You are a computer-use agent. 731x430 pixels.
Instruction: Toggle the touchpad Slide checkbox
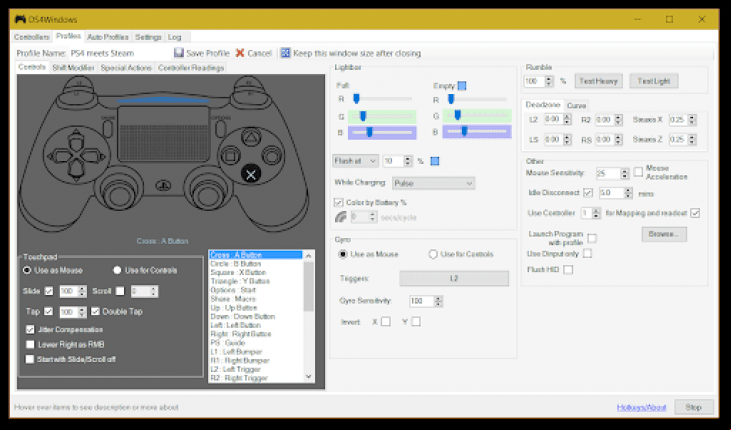click(x=48, y=291)
